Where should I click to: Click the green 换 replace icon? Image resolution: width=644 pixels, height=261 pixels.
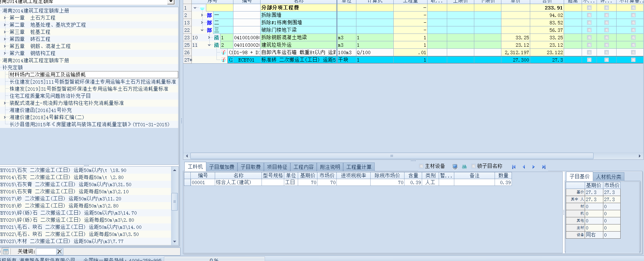click(464, 167)
